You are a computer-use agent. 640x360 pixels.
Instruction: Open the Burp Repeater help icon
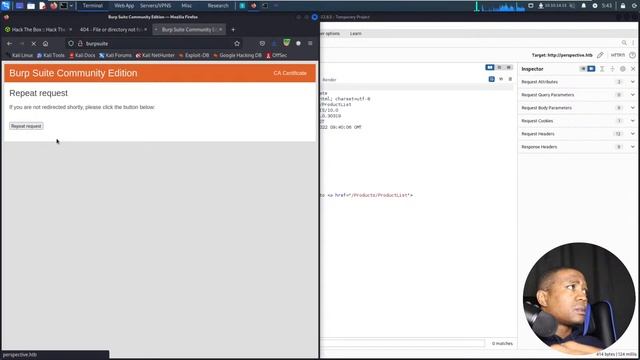(632, 55)
